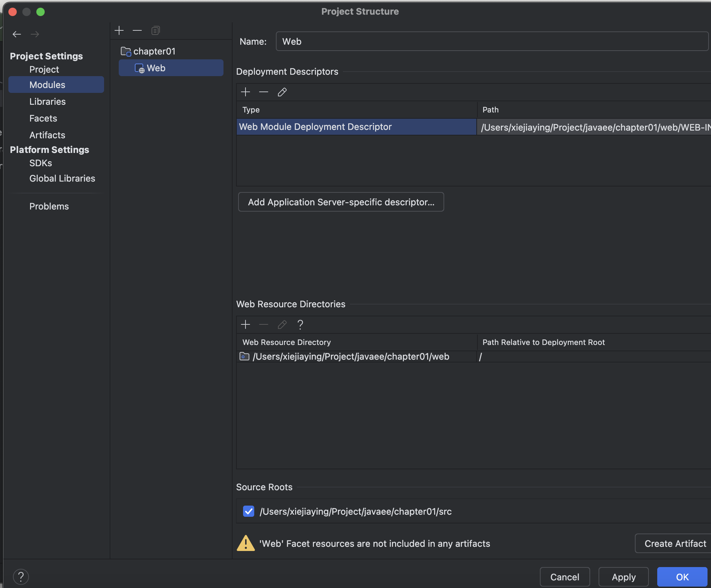Edit the selected deployment descriptor
Image resolution: width=711 pixels, height=588 pixels.
tap(282, 92)
